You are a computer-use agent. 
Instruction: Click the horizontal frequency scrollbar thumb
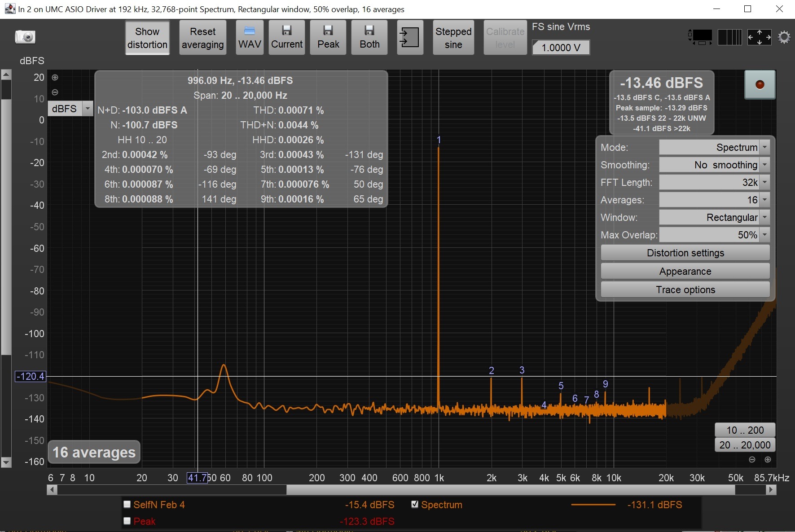510,490
